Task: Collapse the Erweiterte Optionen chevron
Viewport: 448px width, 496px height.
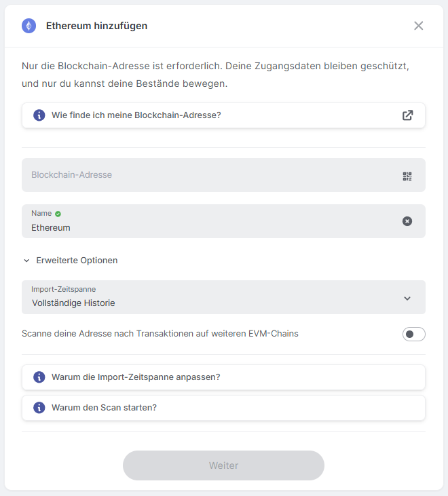Action: pos(26,261)
